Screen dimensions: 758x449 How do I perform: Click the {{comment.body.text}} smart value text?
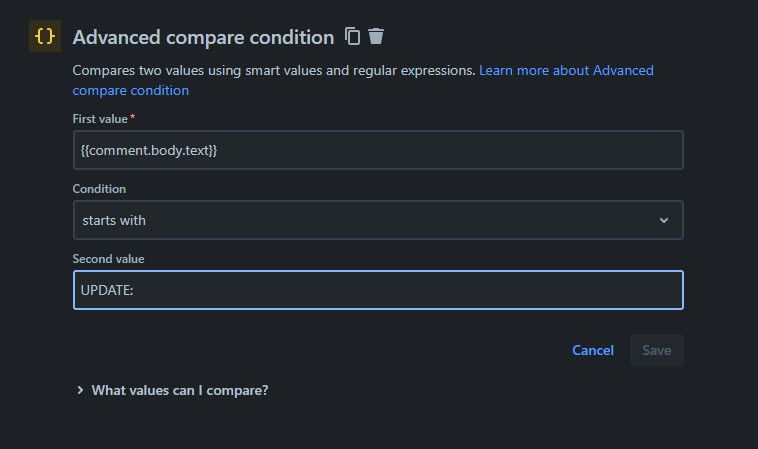pos(149,150)
